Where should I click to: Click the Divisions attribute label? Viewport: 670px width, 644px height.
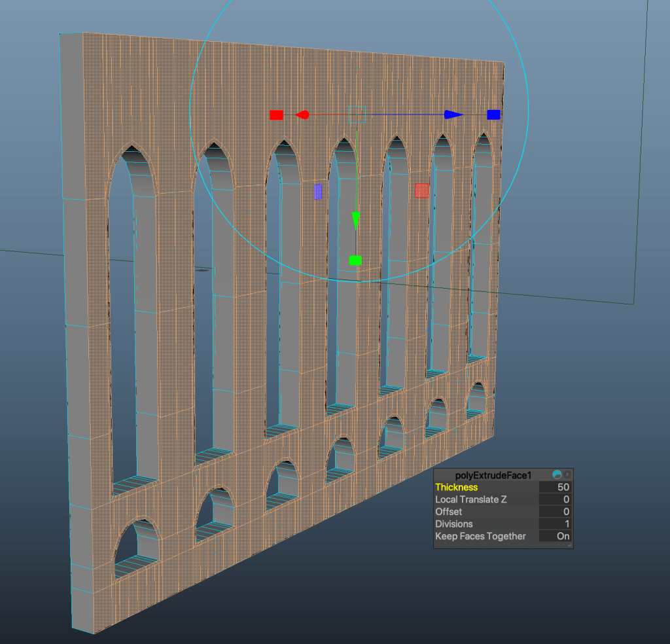(x=454, y=524)
